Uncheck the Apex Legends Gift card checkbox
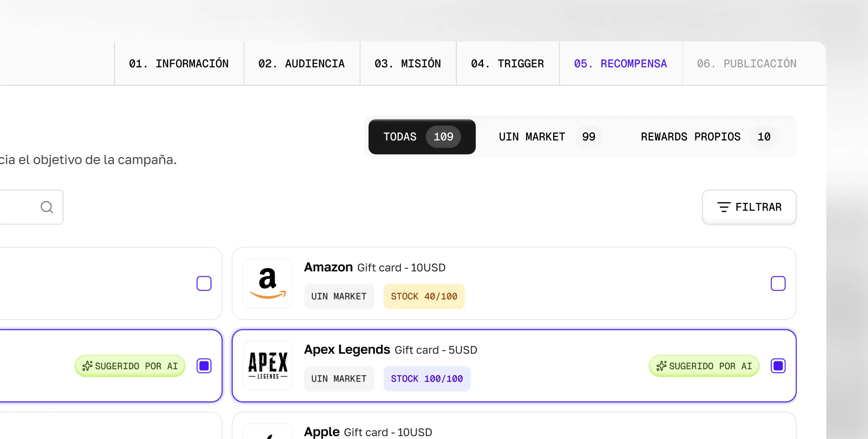This screenshot has width=868, height=439. point(778,366)
